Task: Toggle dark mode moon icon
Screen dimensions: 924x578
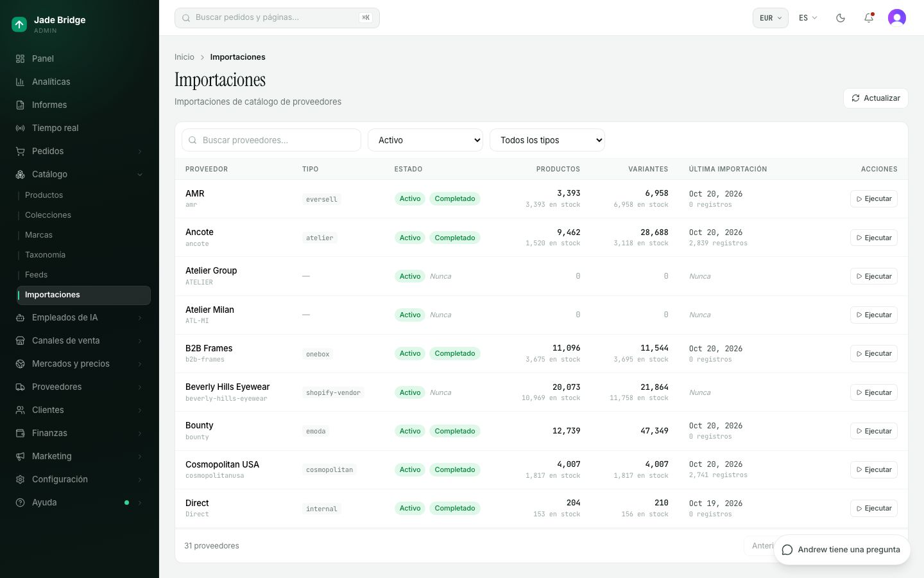Action: click(x=841, y=18)
